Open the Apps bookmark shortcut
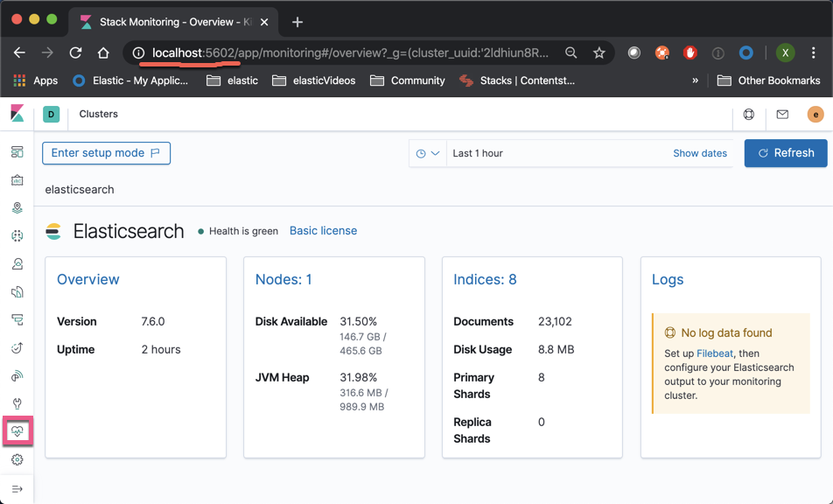The width and height of the screenshot is (833, 504). (x=36, y=80)
